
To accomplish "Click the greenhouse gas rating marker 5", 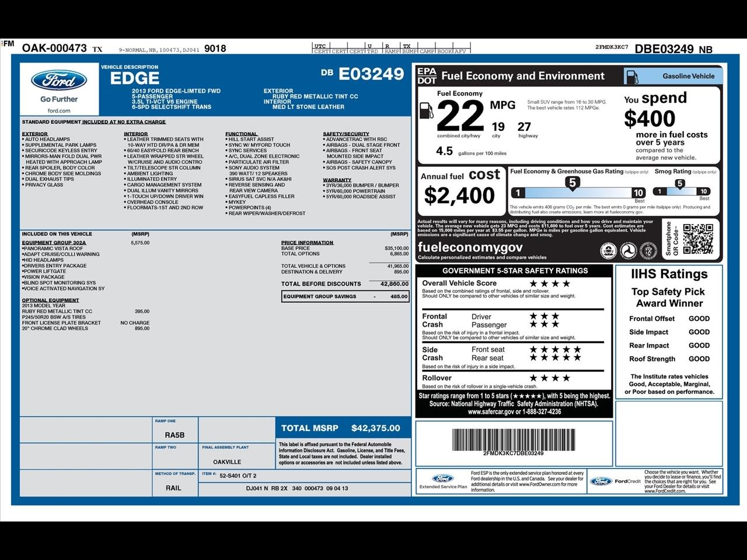I will point(573,183).
